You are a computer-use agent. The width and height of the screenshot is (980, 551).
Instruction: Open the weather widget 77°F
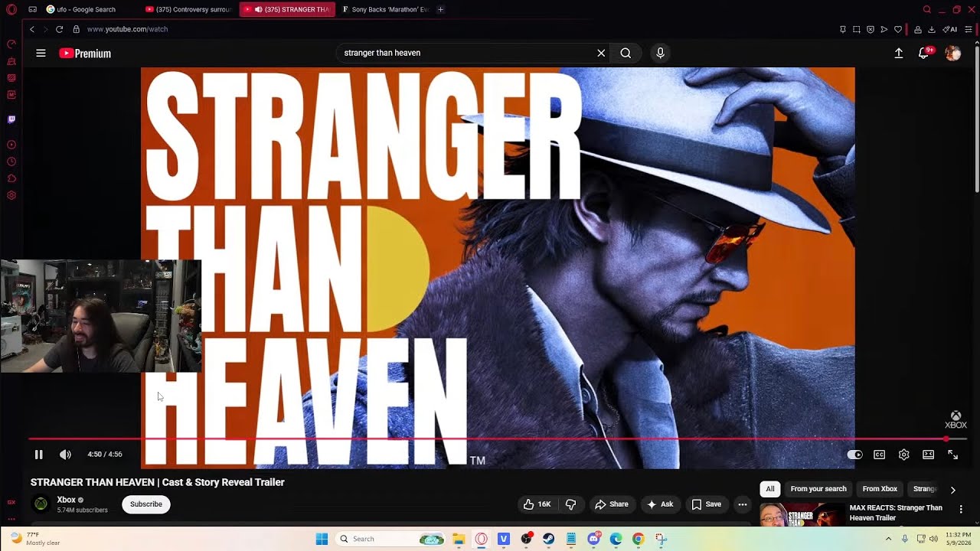click(x=34, y=539)
